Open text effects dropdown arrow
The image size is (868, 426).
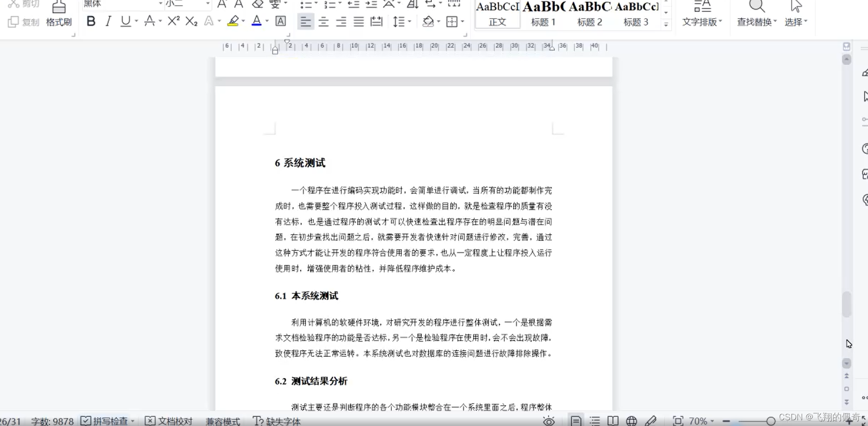[x=219, y=21]
